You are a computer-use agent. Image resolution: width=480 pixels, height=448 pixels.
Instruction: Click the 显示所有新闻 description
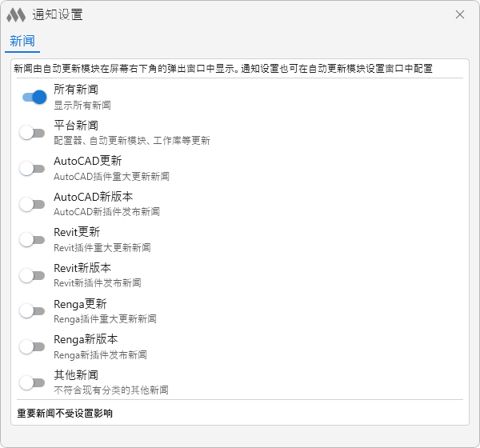click(82, 106)
